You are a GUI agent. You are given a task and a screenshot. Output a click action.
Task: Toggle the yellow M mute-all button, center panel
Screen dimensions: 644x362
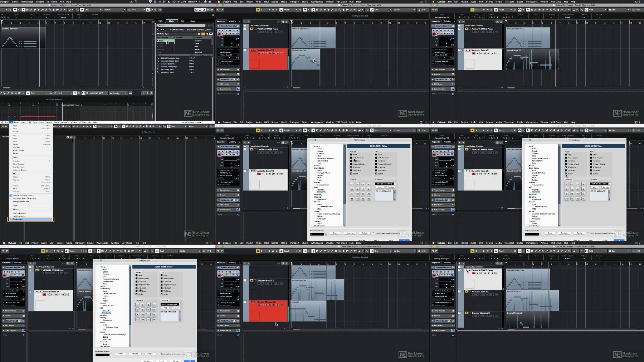[x=258, y=130]
